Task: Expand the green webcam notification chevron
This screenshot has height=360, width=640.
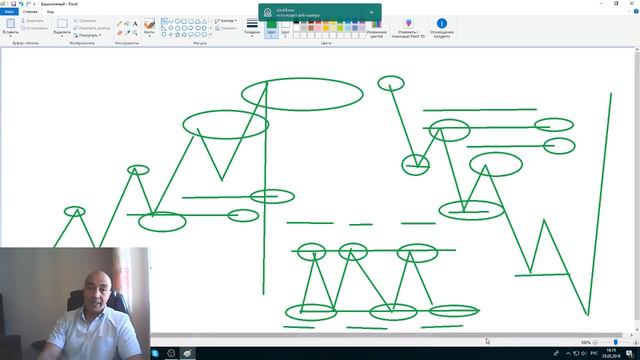Action: point(371,12)
